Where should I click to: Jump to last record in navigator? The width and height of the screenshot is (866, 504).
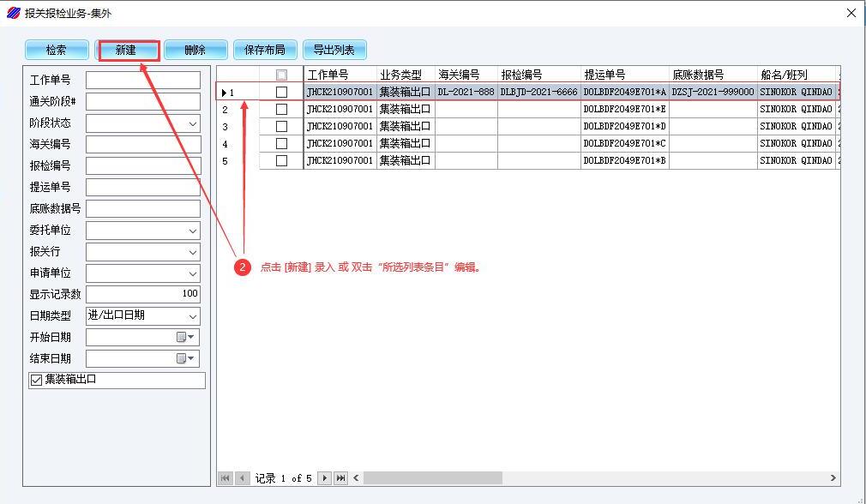coord(341,478)
